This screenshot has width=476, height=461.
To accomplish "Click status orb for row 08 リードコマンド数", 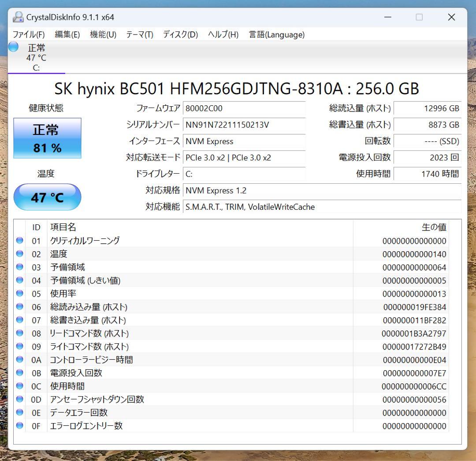I will [x=20, y=333].
